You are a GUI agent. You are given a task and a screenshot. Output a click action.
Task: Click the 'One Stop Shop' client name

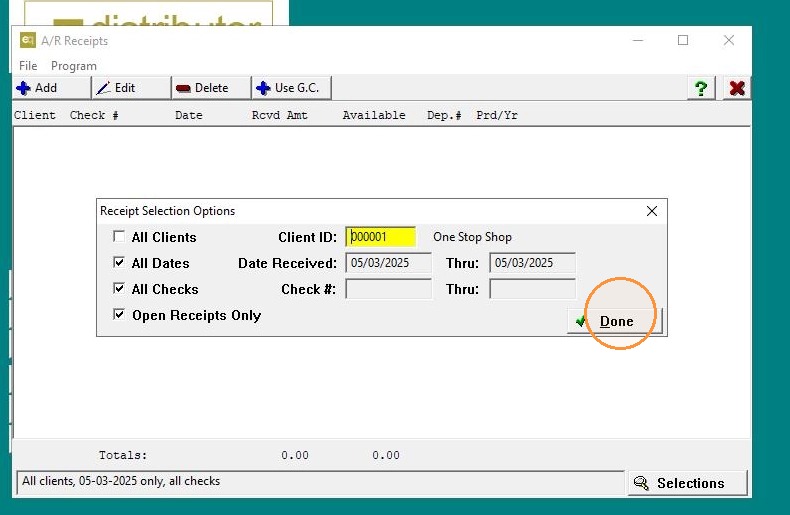(472, 237)
